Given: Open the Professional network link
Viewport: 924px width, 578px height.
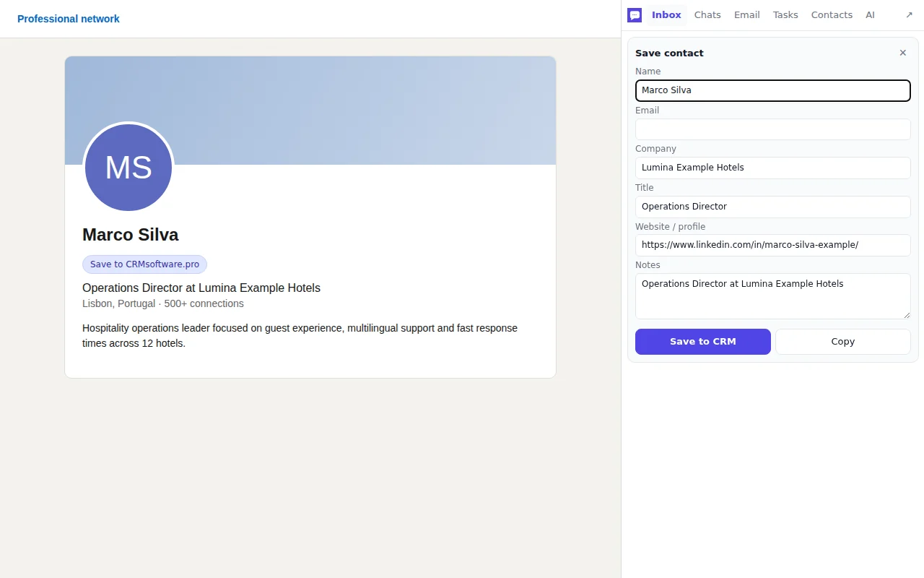Looking at the screenshot, I should [x=69, y=19].
